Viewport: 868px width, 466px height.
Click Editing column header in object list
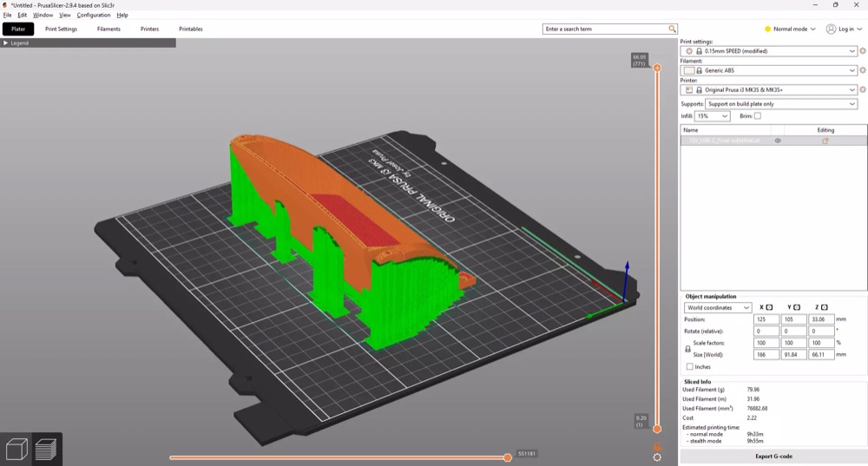[825, 130]
